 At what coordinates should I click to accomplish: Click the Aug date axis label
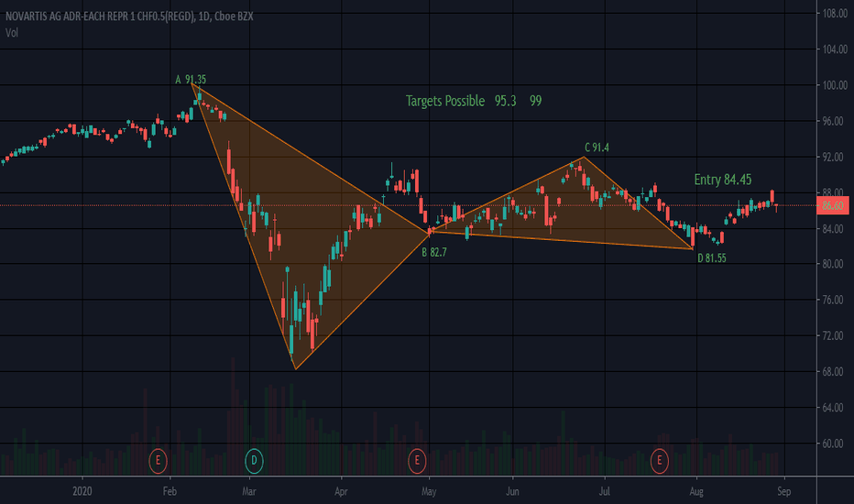click(696, 491)
